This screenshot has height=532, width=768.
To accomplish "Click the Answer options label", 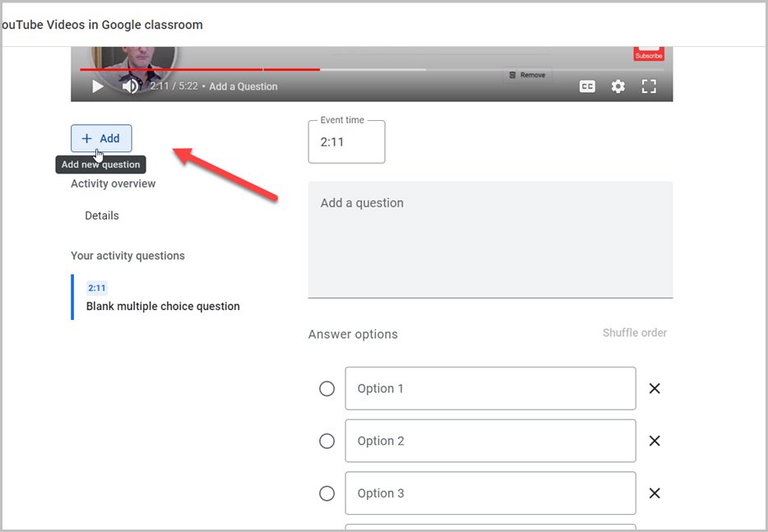I will click(353, 334).
